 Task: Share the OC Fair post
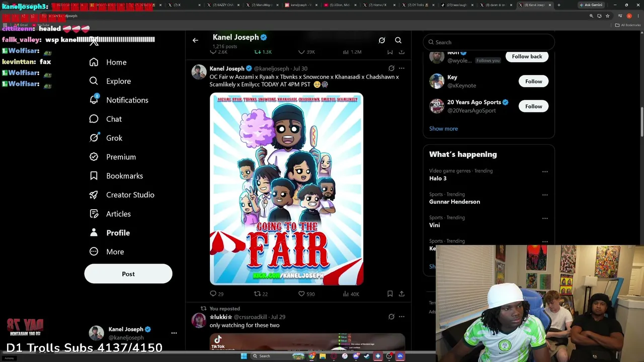pyautogui.click(x=401, y=294)
